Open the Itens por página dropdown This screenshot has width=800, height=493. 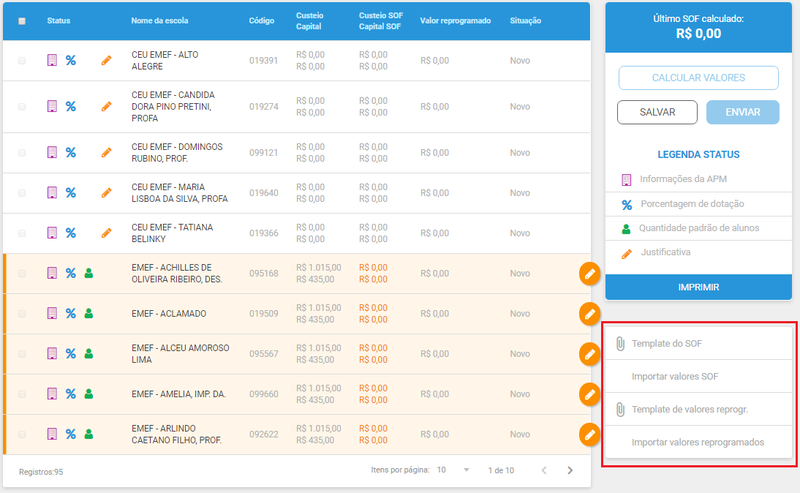click(x=453, y=470)
